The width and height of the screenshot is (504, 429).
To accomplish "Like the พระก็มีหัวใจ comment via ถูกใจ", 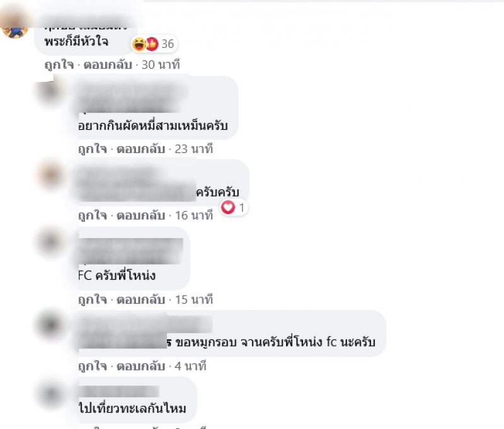I will pyautogui.click(x=59, y=65).
